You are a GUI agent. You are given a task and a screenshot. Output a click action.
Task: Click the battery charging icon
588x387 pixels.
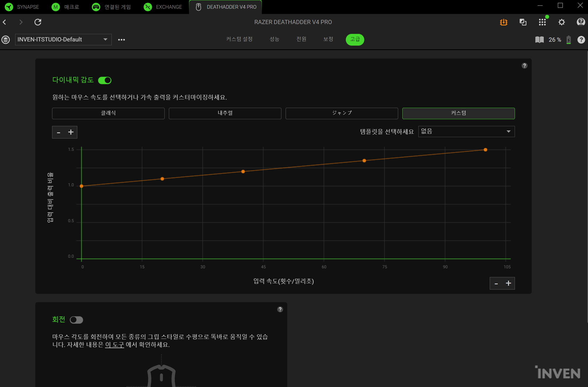[x=569, y=40]
